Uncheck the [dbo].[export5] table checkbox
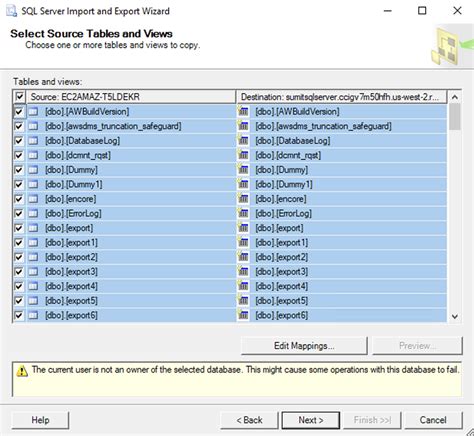The height and width of the screenshot is (436, 474). [x=19, y=301]
